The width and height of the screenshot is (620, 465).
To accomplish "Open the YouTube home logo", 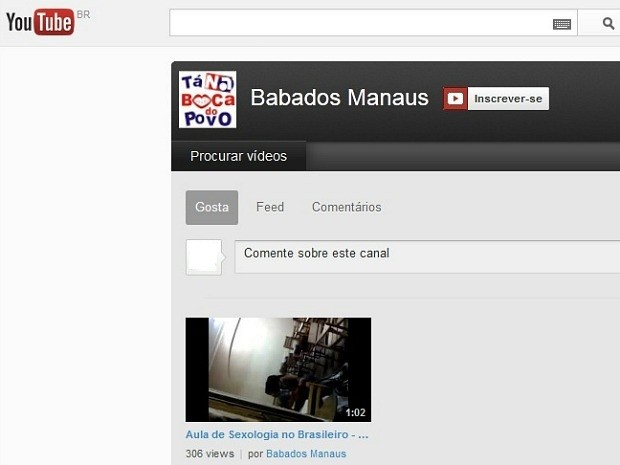I will point(40,22).
